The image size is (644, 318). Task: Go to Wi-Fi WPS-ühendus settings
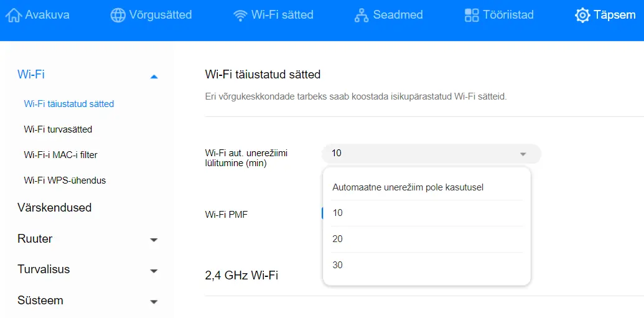pyautogui.click(x=65, y=180)
